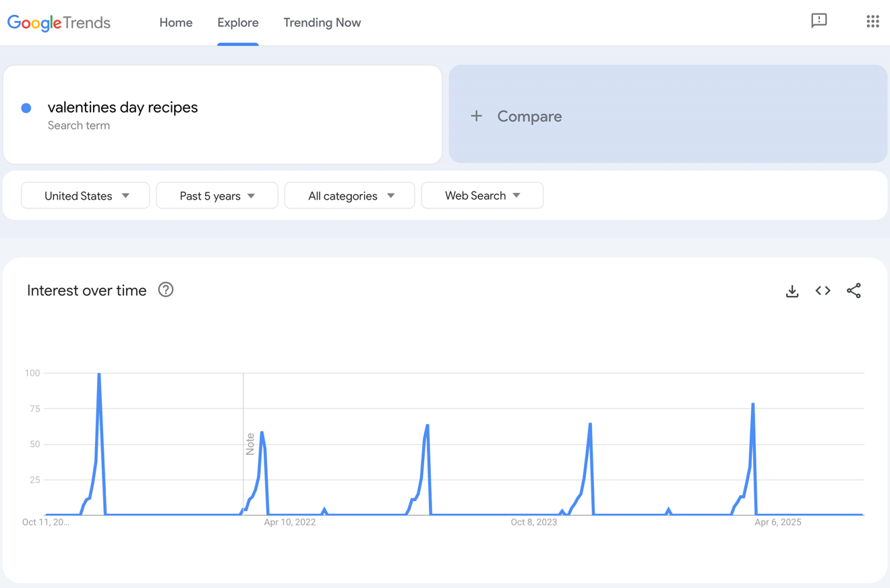The height and width of the screenshot is (588, 890).
Task: Open the United States region selector
Action: [85, 196]
